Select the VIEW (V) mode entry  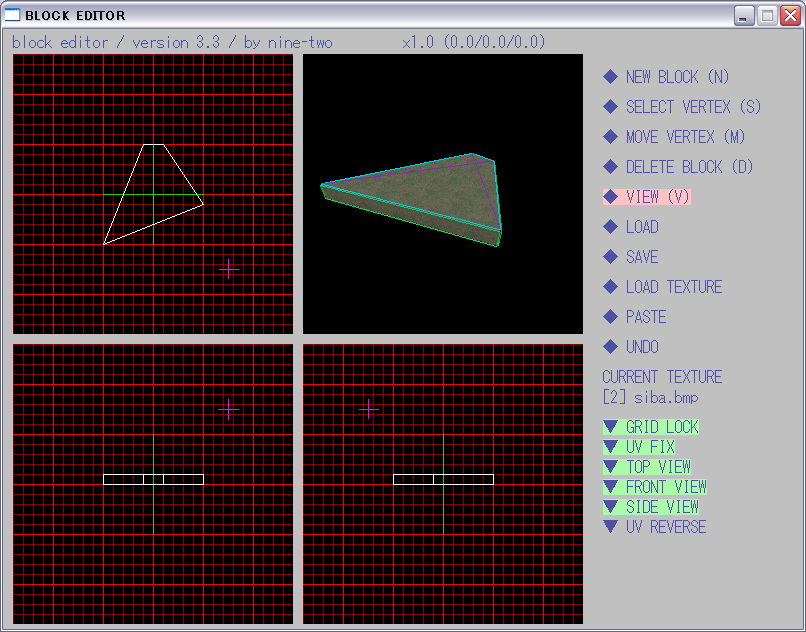click(657, 197)
